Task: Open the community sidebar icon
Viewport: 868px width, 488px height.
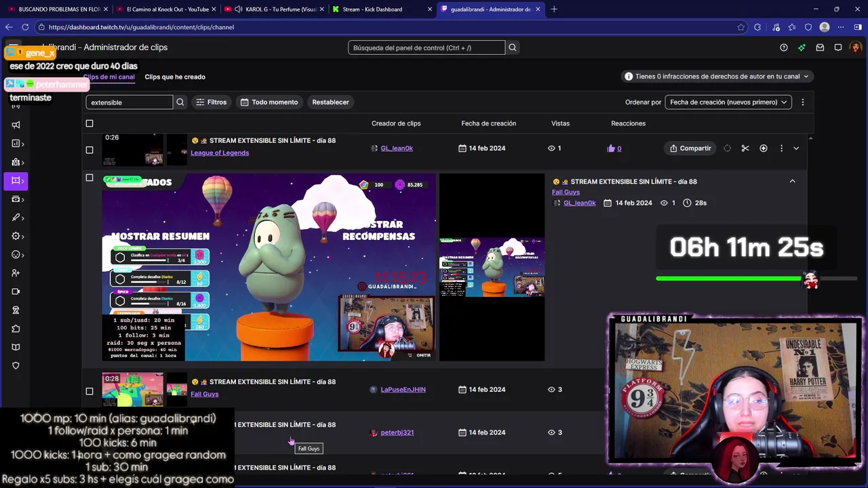Action: tap(16, 162)
